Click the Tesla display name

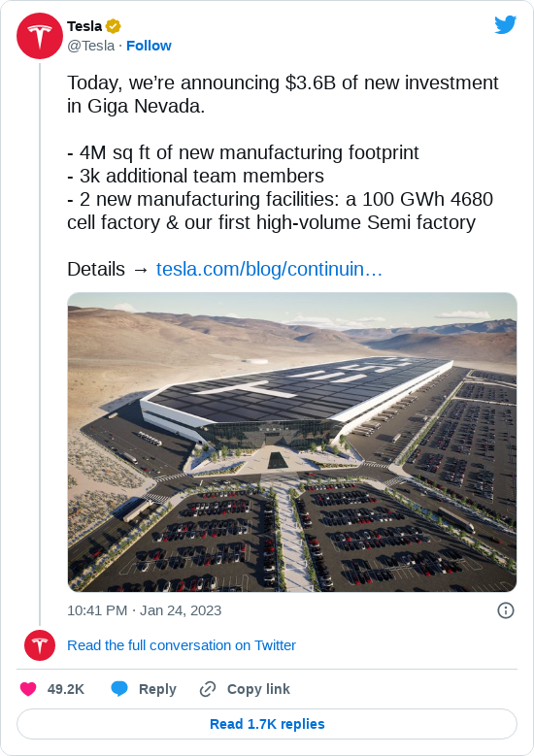point(84,26)
